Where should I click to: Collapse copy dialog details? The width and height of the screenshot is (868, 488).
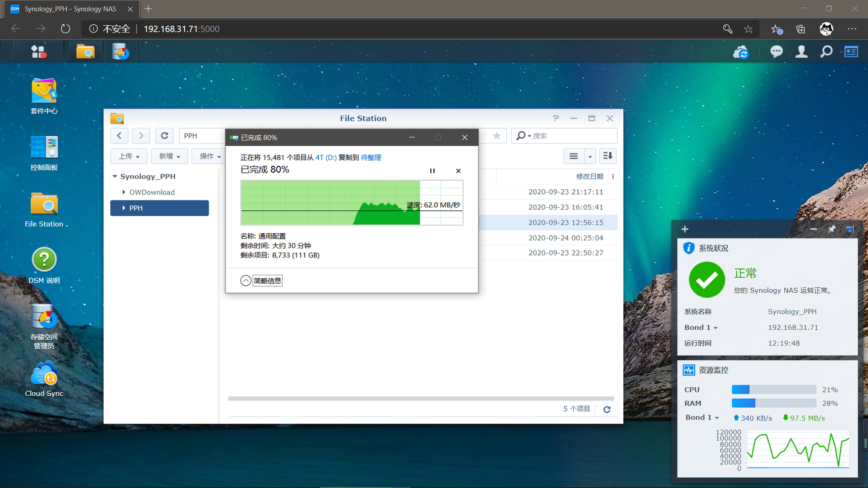tap(261, 281)
